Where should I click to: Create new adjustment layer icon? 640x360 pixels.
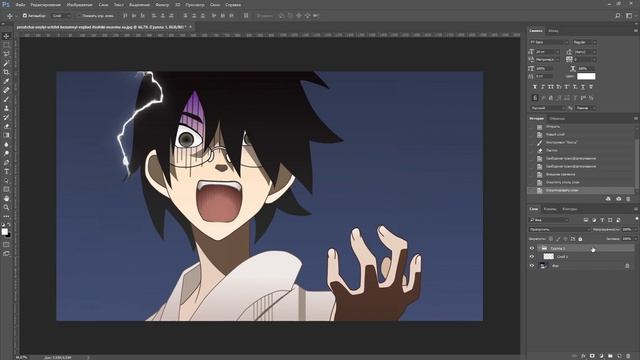[601, 356]
